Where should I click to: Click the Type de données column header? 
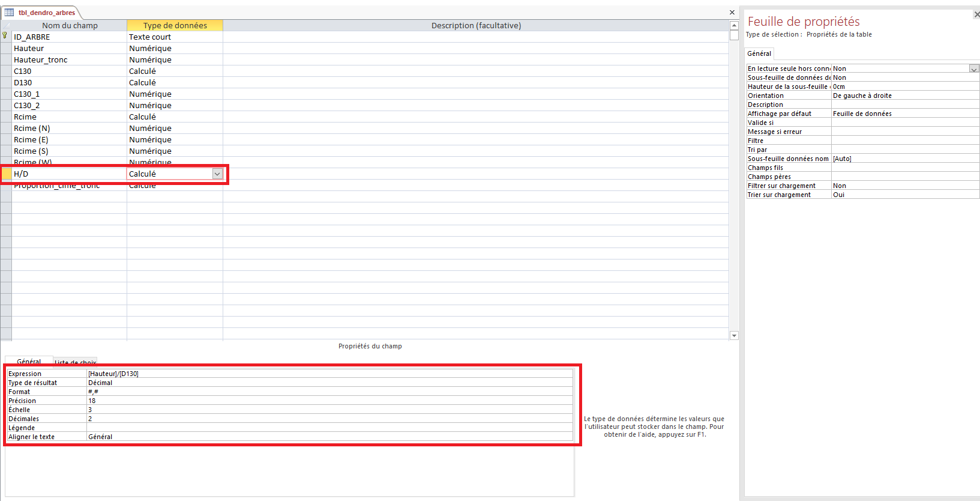click(175, 25)
